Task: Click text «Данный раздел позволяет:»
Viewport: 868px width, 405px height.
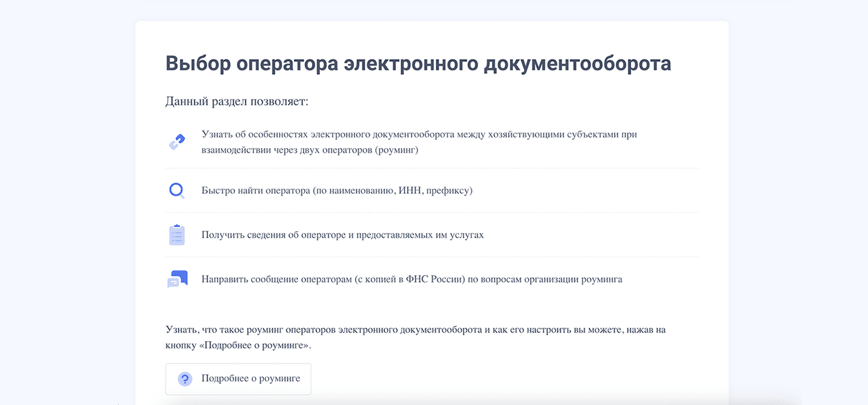Action: point(237,101)
